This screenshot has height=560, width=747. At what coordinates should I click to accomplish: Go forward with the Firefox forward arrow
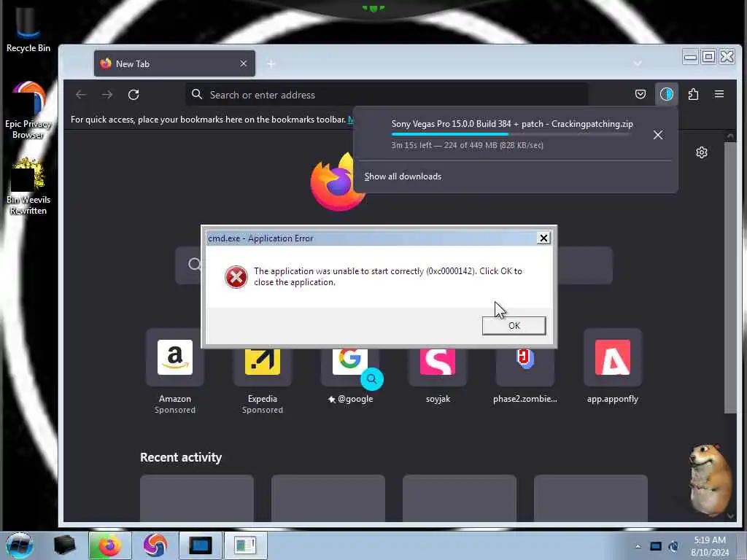(x=107, y=95)
